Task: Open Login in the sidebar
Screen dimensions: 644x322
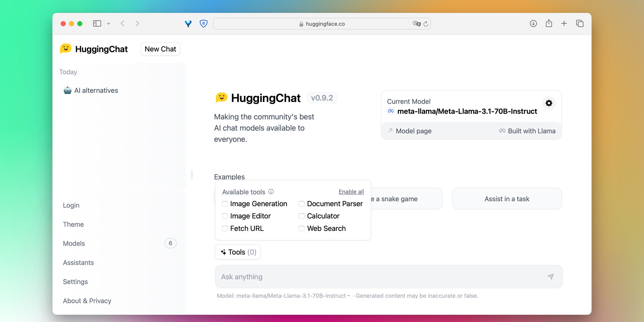Action: click(x=71, y=205)
